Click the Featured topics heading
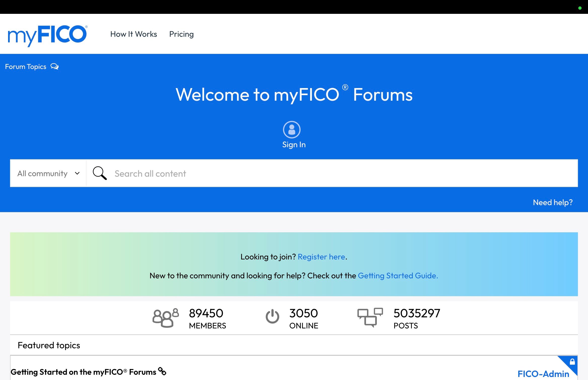This screenshot has height=380, width=588. pyautogui.click(x=49, y=345)
